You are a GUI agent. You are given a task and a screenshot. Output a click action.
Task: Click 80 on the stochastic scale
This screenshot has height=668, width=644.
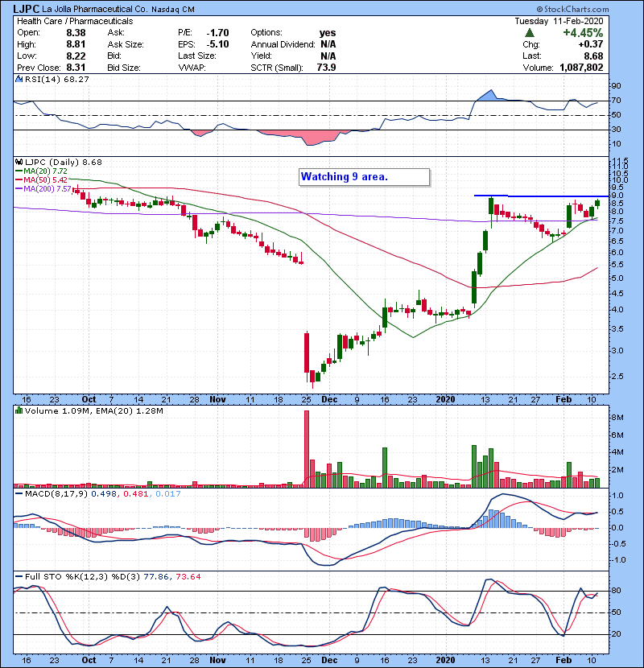tap(616, 591)
